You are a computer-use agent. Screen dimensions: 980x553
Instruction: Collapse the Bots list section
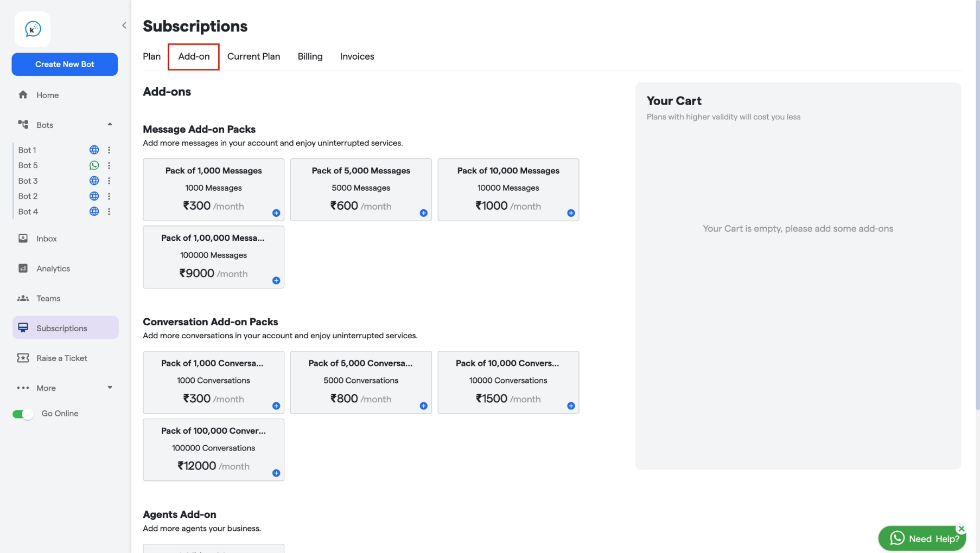[x=110, y=125]
